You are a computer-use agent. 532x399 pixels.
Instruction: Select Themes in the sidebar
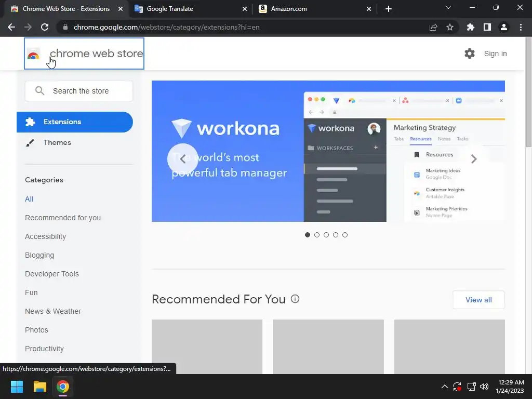click(x=75, y=142)
